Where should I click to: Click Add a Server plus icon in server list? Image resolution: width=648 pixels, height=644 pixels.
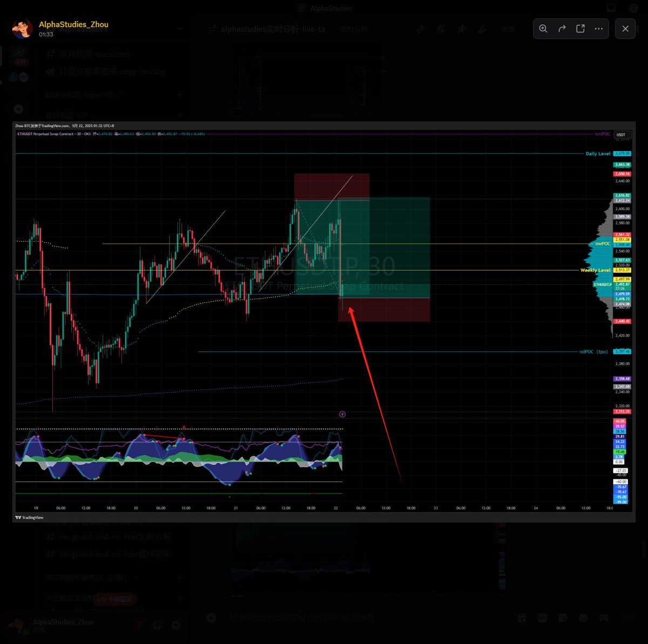point(18,109)
